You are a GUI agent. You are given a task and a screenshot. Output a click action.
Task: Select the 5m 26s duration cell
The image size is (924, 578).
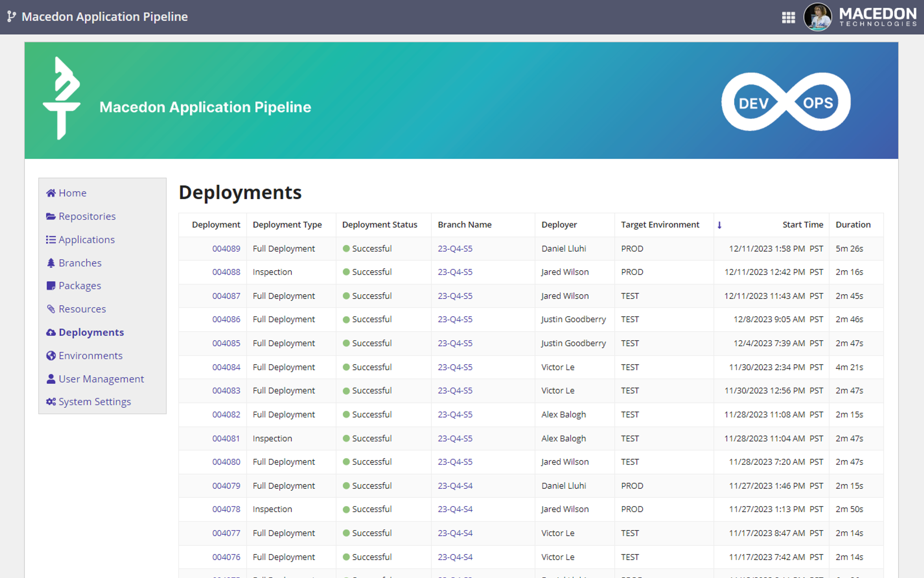pos(849,249)
